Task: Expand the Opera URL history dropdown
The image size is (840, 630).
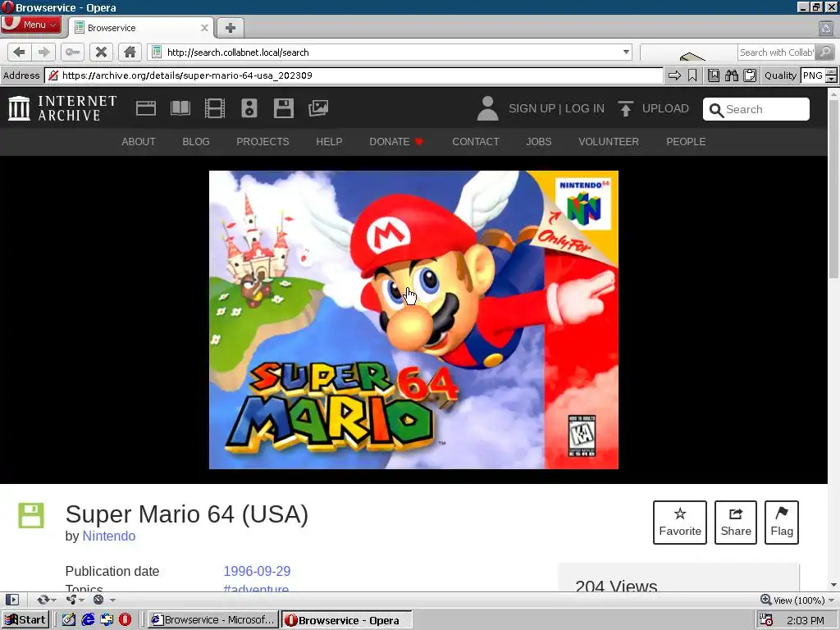Action: point(626,52)
